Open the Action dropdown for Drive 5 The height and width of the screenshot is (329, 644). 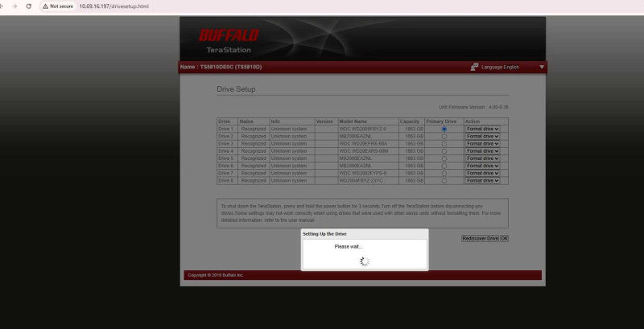(482, 158)
